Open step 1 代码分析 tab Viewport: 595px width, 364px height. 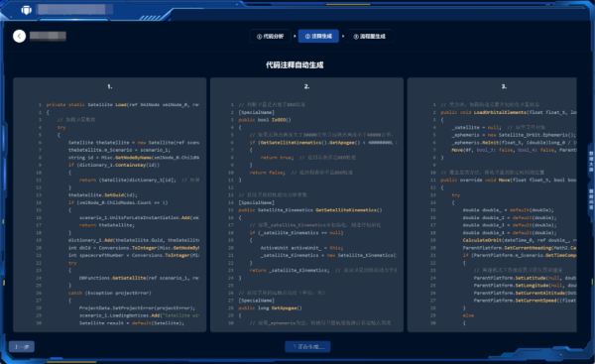tap(270, 36)
